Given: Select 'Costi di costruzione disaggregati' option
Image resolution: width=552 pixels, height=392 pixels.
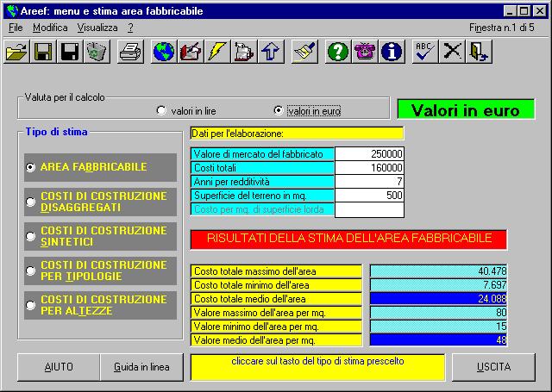Looking at the screenshot, I should tap(31, 202).
